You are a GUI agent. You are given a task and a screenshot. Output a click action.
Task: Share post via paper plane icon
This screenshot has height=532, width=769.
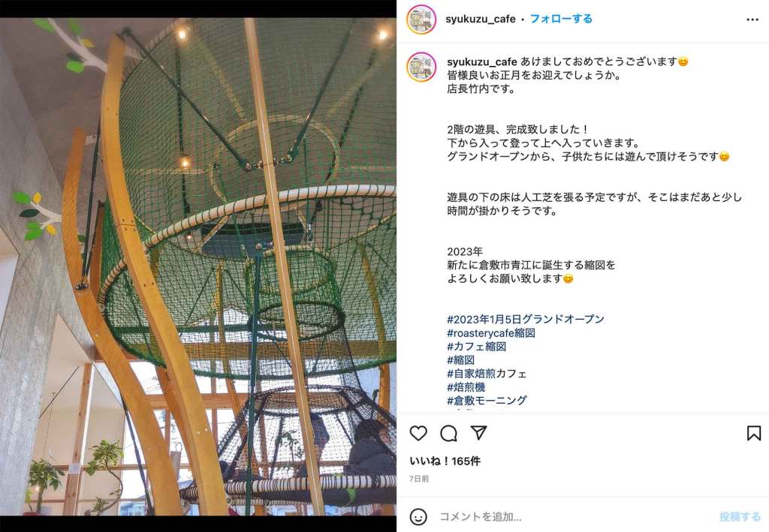point(478,432)
